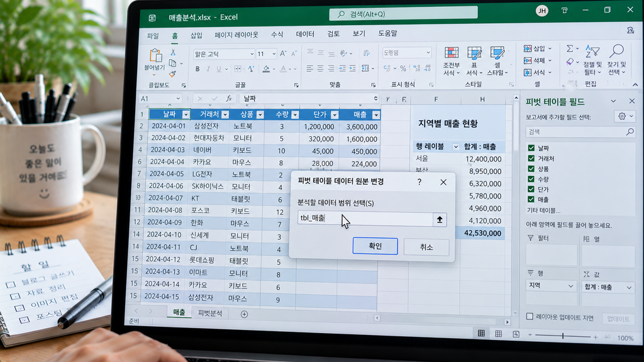
Task: Click the Insert Function fx icon
Action: (x=229, y=99)
